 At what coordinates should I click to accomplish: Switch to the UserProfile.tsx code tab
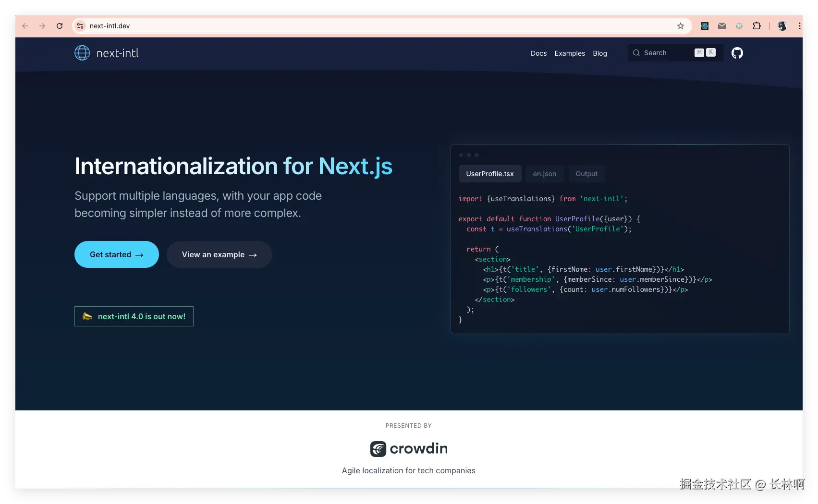(x=490, y=174)
